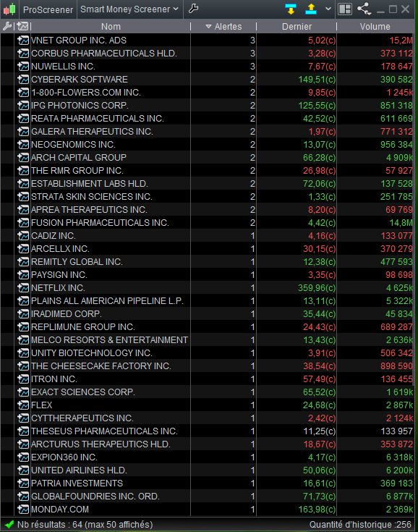
Task: Click Monday.com last price 163,98(c)
Action: click(x=317, y=510)
